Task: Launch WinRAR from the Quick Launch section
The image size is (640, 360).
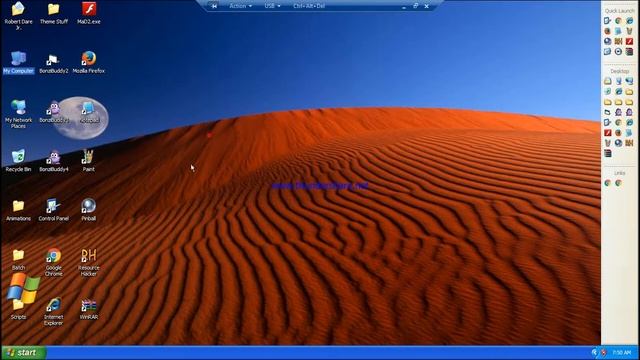Action: click(629, 51)
